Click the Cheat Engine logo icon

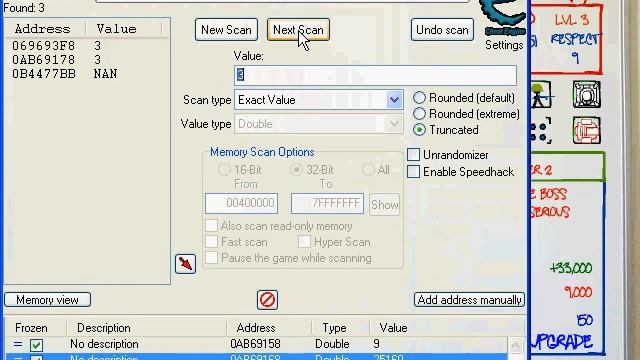[504, 17]
